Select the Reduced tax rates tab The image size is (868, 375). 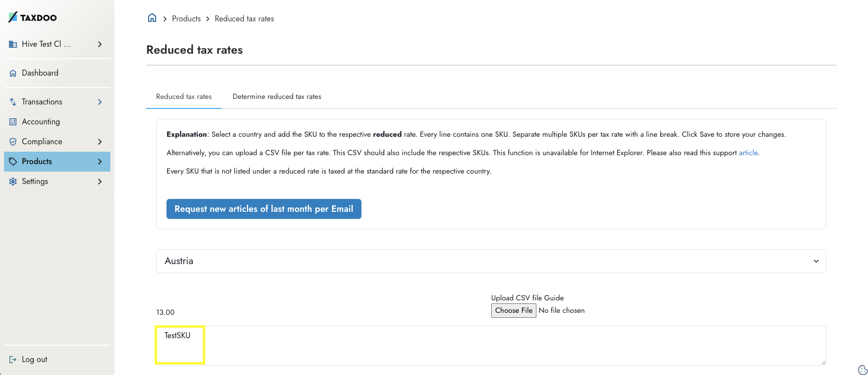184,96
